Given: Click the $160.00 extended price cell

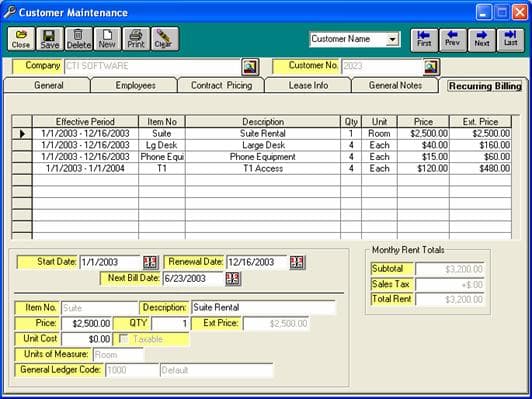Looking at the screenshot, I should 480,145.
